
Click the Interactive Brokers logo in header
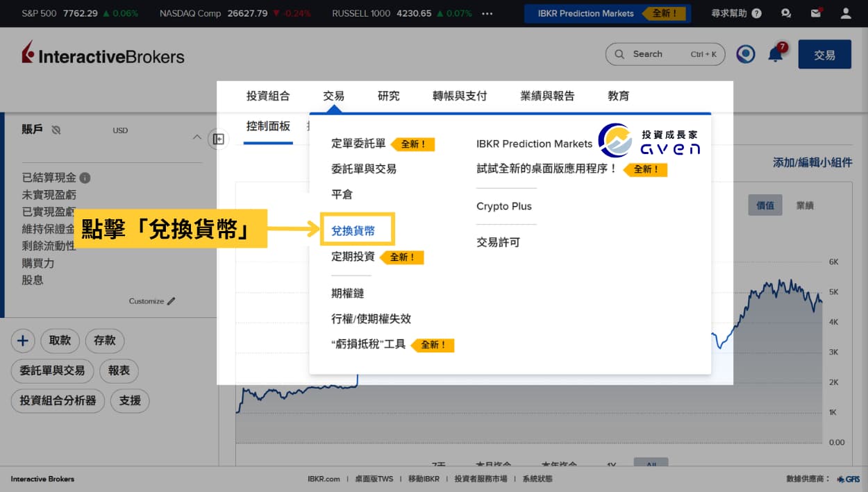click(103, 54)
